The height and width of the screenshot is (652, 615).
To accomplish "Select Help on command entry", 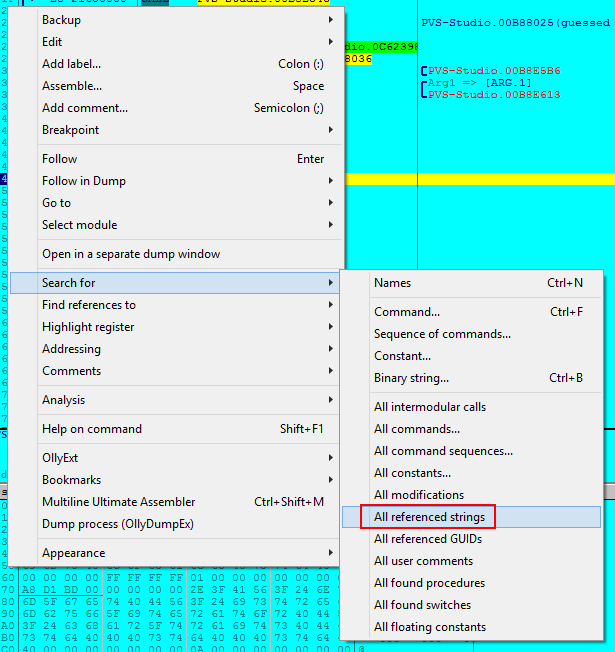I will tap(176, 429).
